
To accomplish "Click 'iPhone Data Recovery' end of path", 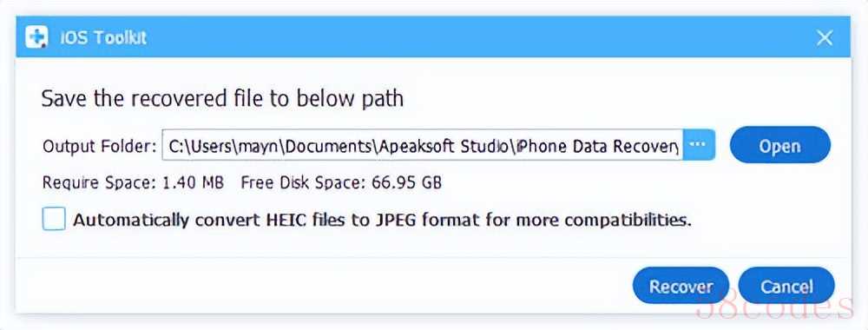I will click(x=597, y=146).
